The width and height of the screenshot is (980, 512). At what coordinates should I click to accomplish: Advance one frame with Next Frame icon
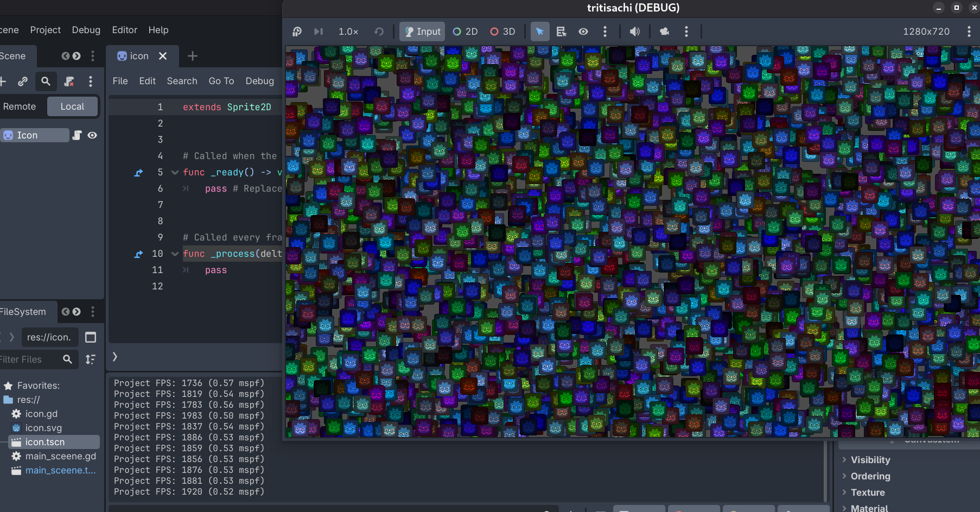(x=319, y=31)
